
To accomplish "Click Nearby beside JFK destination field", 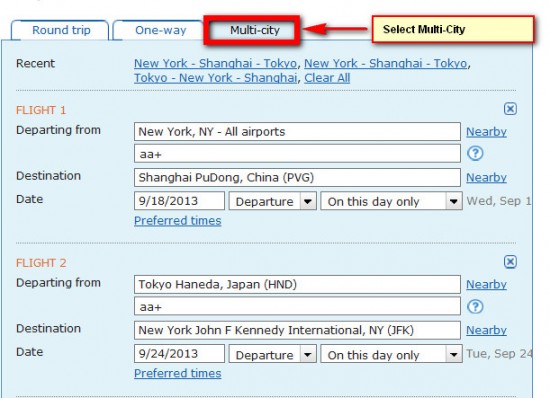I will (486, 330).
